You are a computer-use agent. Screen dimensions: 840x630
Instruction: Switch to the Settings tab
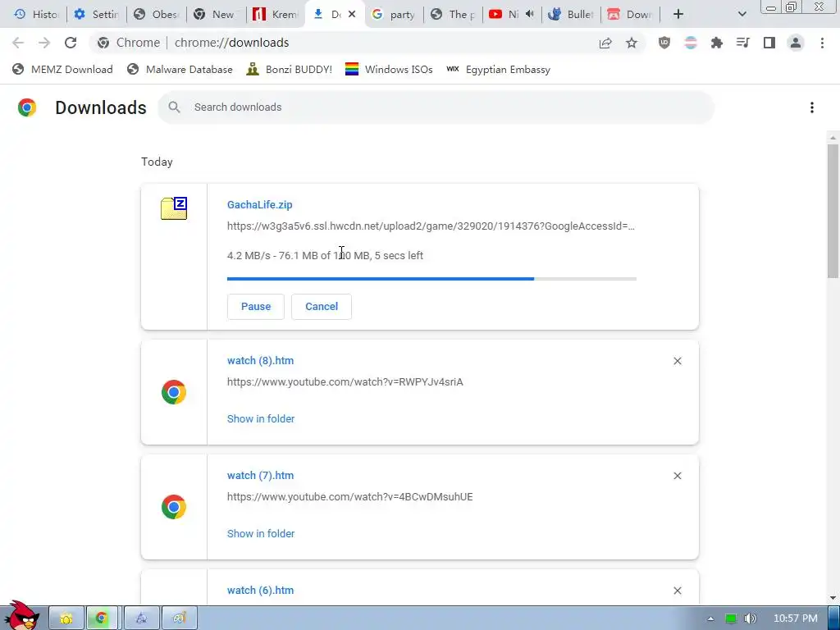point(97,15)
